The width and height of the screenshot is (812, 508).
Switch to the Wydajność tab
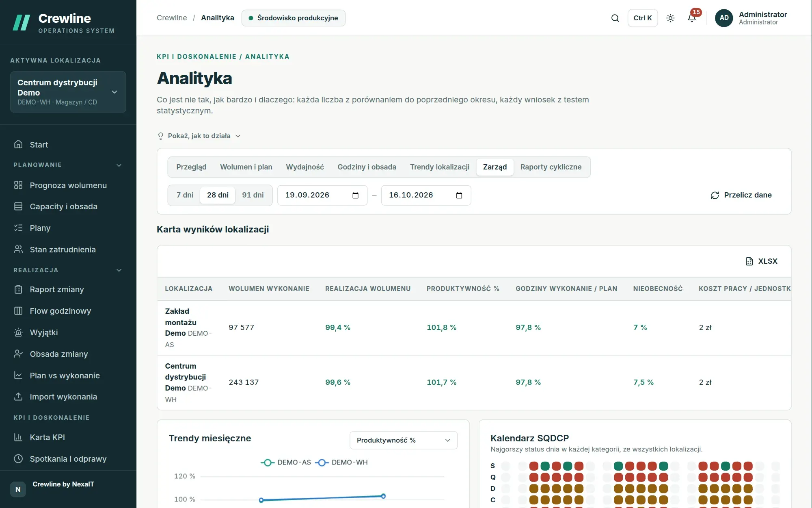[304, 167]
